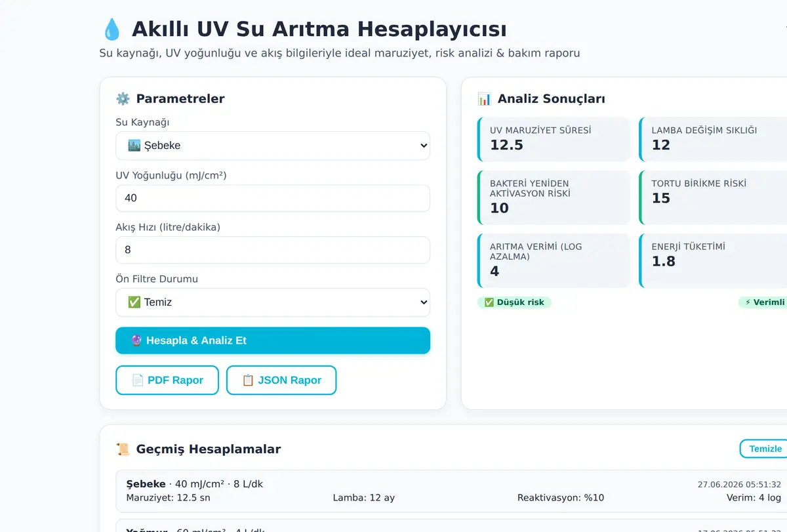787x532 pixels.
Task: Click the Verimli badge
Action: pos(763,302)
